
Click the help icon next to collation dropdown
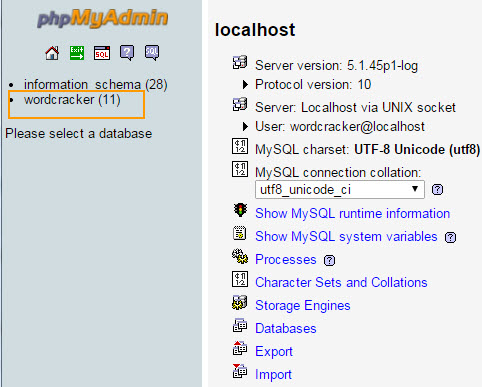tap(437, 190)
